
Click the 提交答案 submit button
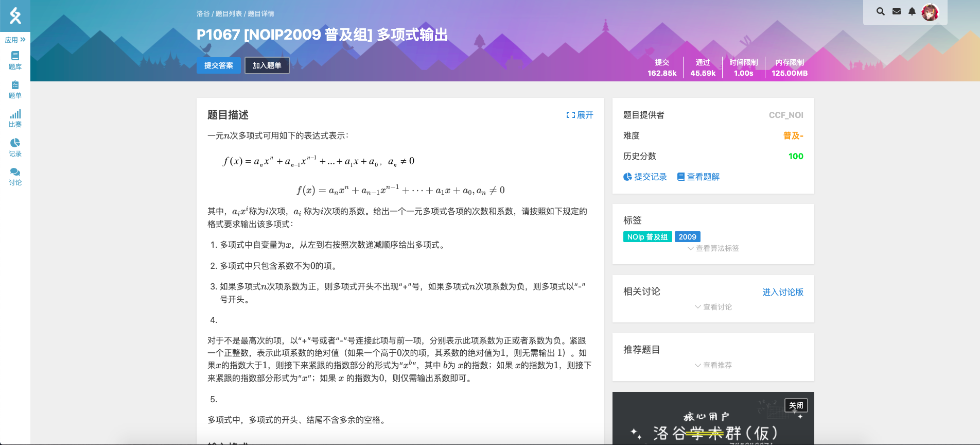pyautogui.click(x=218, y=65)
